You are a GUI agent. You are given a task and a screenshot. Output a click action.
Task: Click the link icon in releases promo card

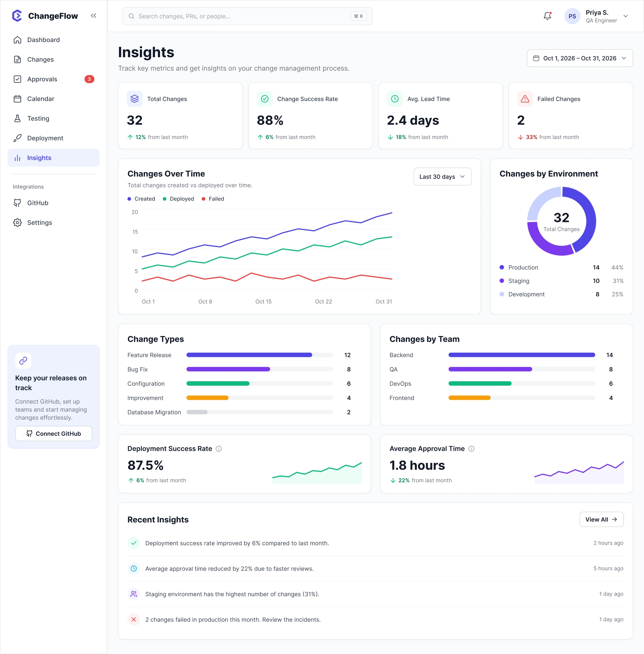23,361
